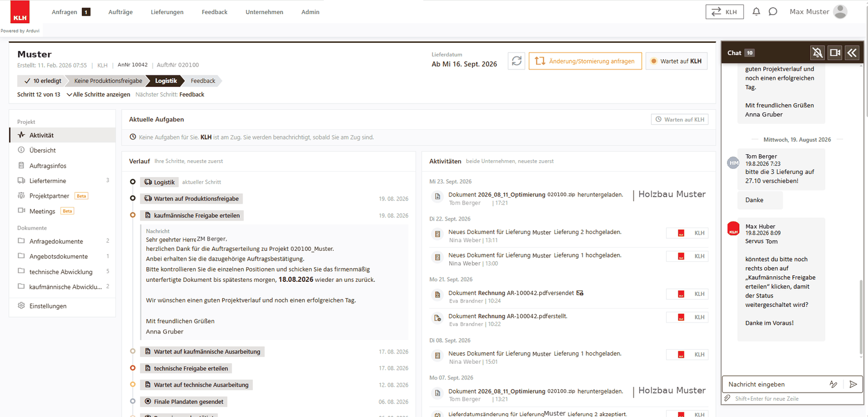Select the Feedback step in the progress bar
The image size is (868, 417).
click(203, 81)
